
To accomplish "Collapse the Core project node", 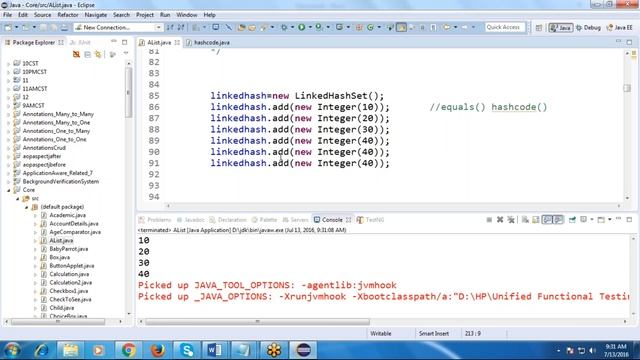I will coord(9,190).
